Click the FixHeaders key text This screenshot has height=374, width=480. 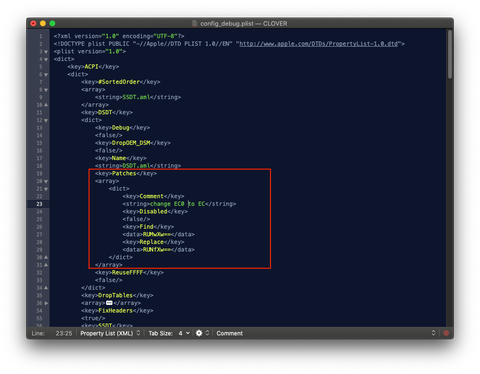(115, 311)
